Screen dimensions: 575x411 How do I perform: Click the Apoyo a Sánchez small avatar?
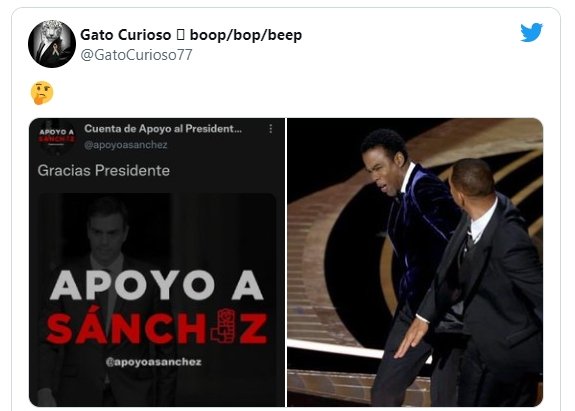click(x=57, y=137)
